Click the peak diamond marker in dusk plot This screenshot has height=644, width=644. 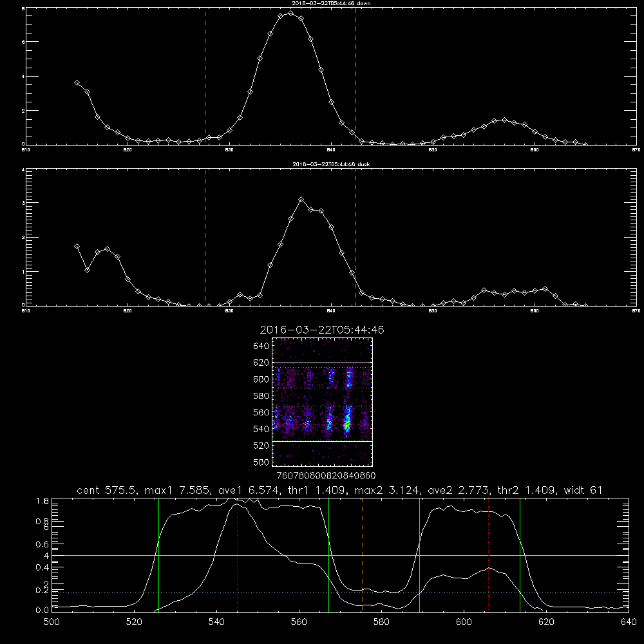(x=301, y=200)
